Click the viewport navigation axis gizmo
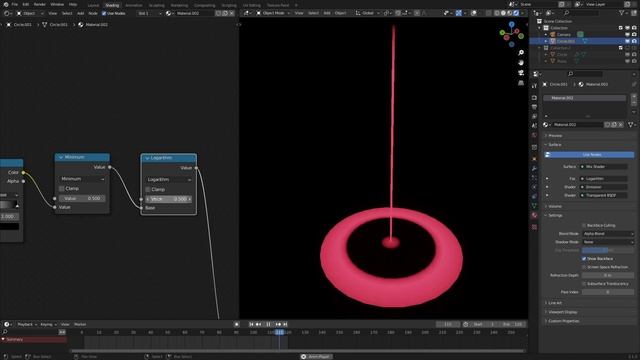640x360 pixels. pyautogui.click(x=511, y=34)
